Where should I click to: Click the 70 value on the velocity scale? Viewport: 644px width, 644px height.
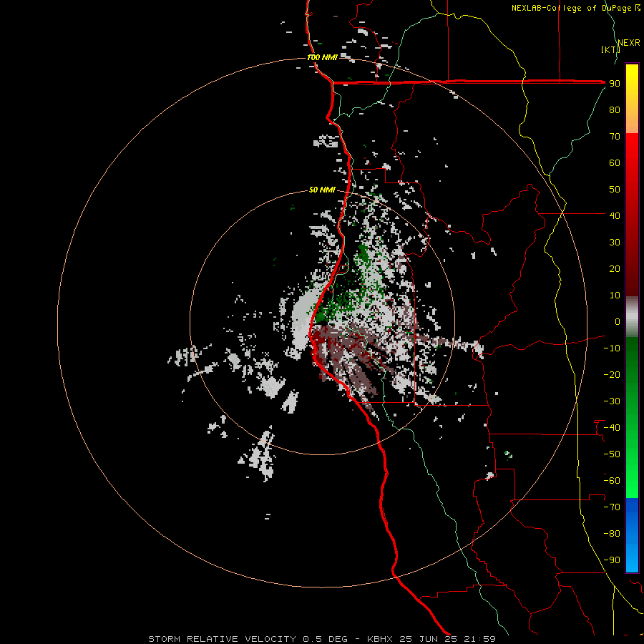pyautogui.click(x=615, y=137)
